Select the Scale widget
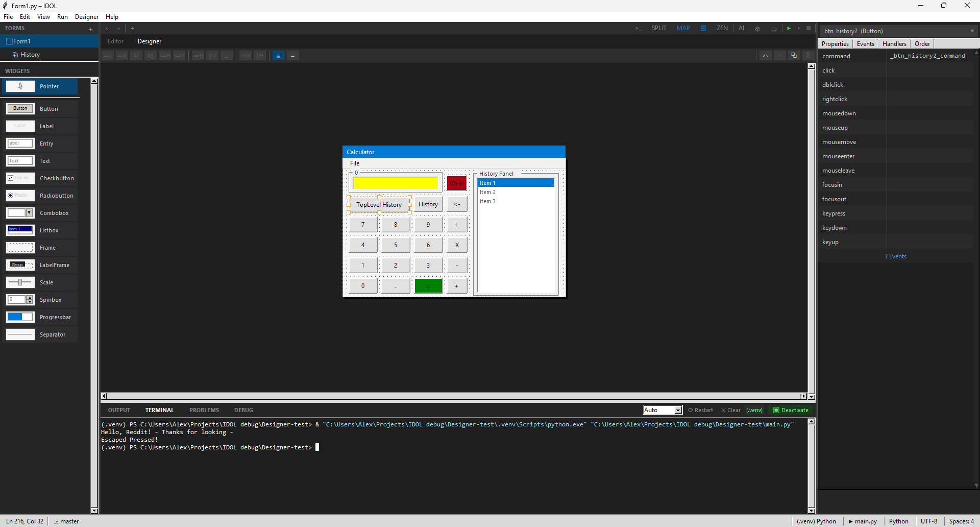980x527 pixels. coord(41,282)
